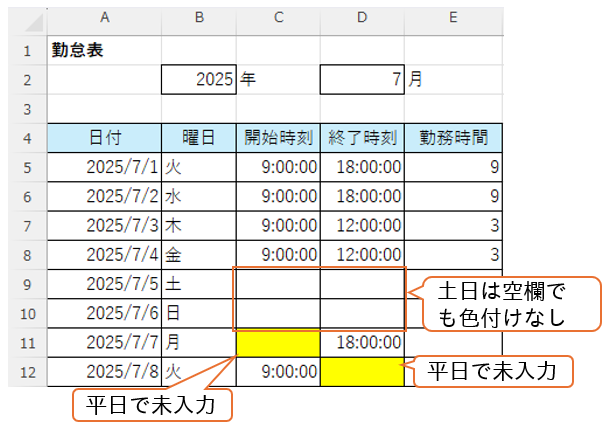Image resolution: width=606 pixels, height=423 pixels.
Task: Click the 勤務時間 header cell
Action: click(453, 138)
